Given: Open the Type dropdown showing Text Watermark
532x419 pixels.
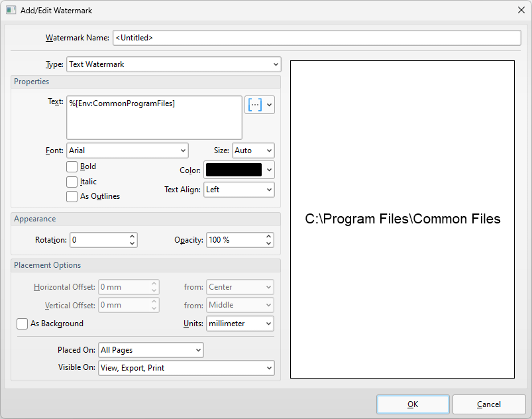Looking at the screenshot, I should click(174, 64).
